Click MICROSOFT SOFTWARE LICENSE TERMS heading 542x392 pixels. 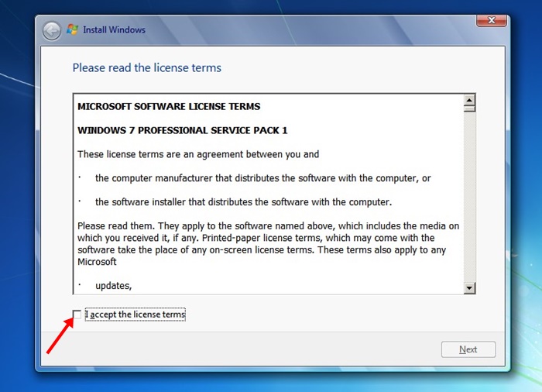tap(169, 107)
